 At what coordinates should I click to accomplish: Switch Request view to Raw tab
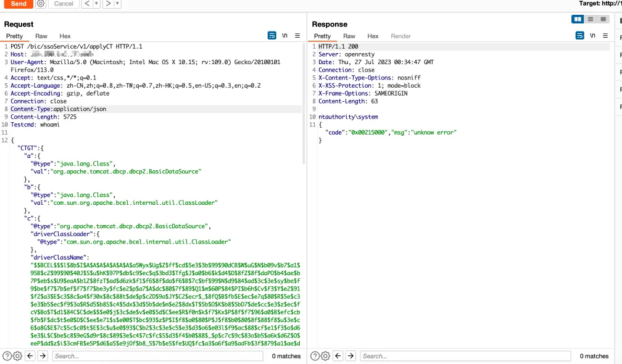pyautogui.click(x=41, y=36)
